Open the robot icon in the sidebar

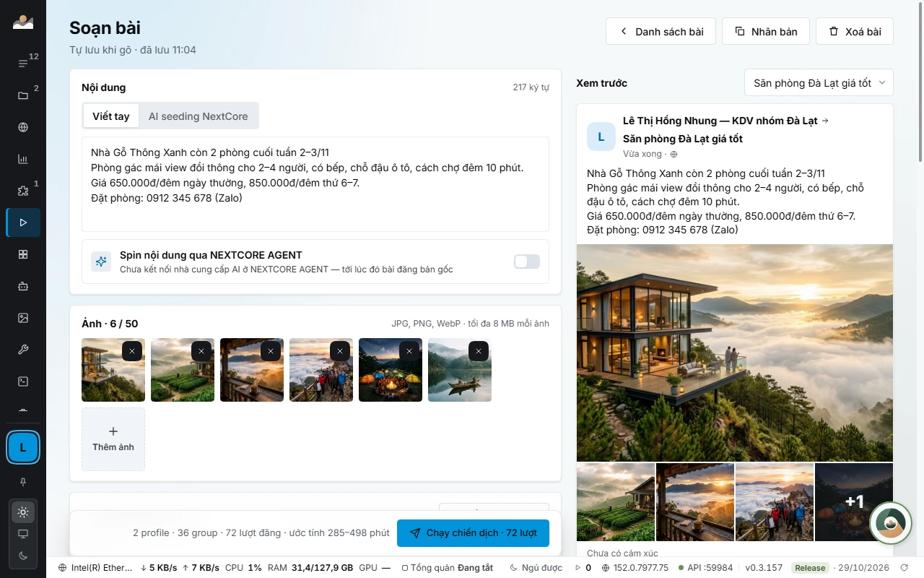pyautogui.click(x=23, y=286)
